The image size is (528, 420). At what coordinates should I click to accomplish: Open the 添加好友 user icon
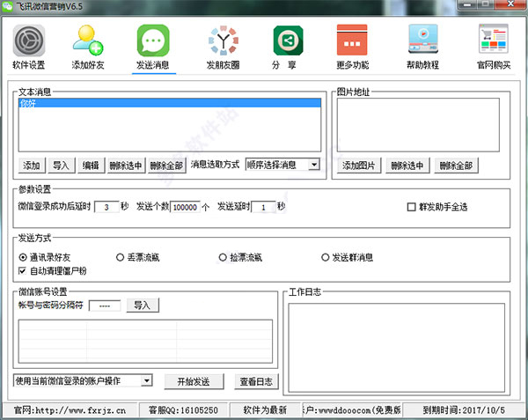[88, 41]
